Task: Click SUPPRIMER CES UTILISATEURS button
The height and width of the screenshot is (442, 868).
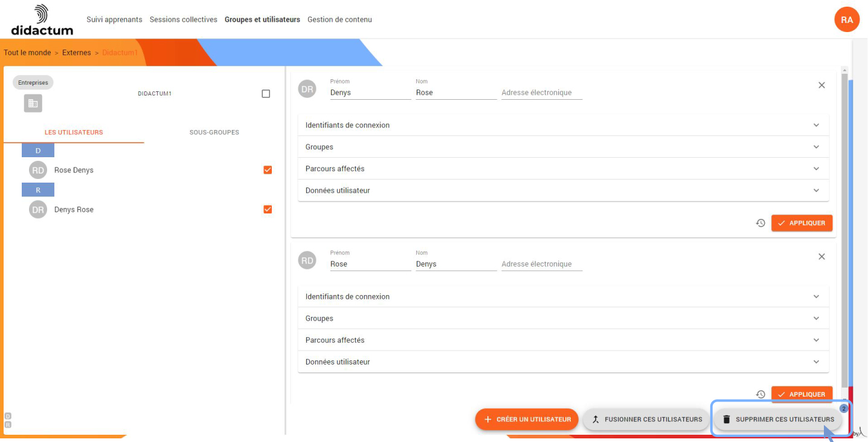Action: pos(777,419)
